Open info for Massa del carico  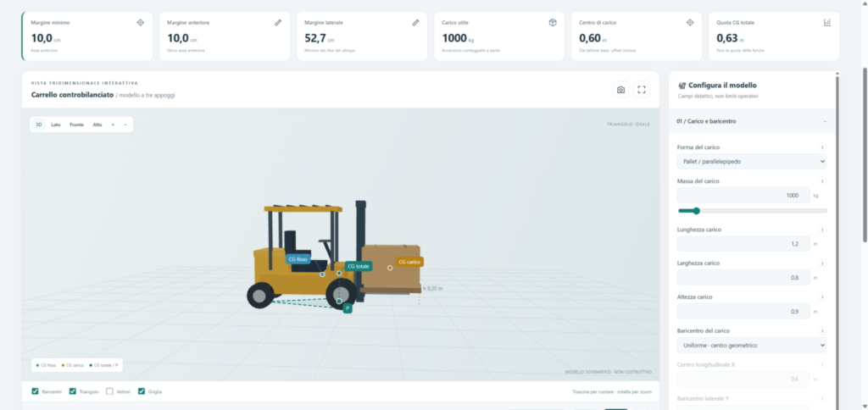(x=822, y=181)
